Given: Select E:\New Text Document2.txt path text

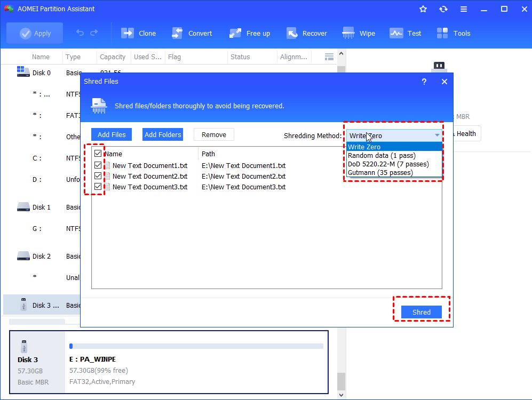Looking at the screenshot, I should [x=244, y=177].
